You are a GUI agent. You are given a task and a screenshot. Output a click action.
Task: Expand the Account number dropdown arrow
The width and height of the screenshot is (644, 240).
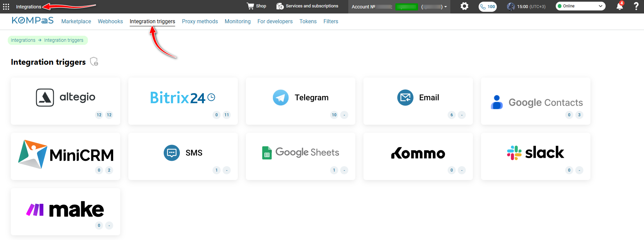click(446, 7)
